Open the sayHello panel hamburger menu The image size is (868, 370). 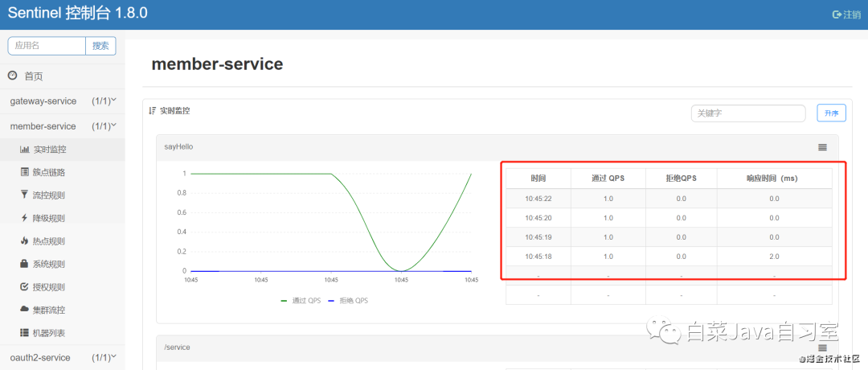(x=823, y=147)
